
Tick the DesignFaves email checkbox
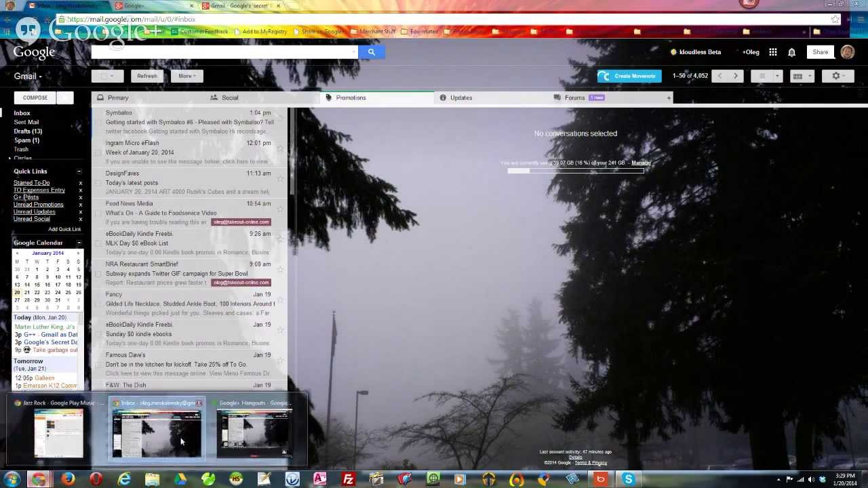98,182
